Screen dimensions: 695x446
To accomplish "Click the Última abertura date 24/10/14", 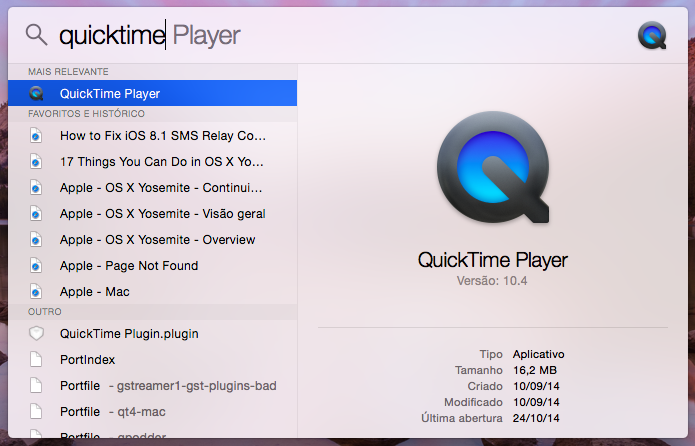I will pyautogui.click(x=536, y=418).
